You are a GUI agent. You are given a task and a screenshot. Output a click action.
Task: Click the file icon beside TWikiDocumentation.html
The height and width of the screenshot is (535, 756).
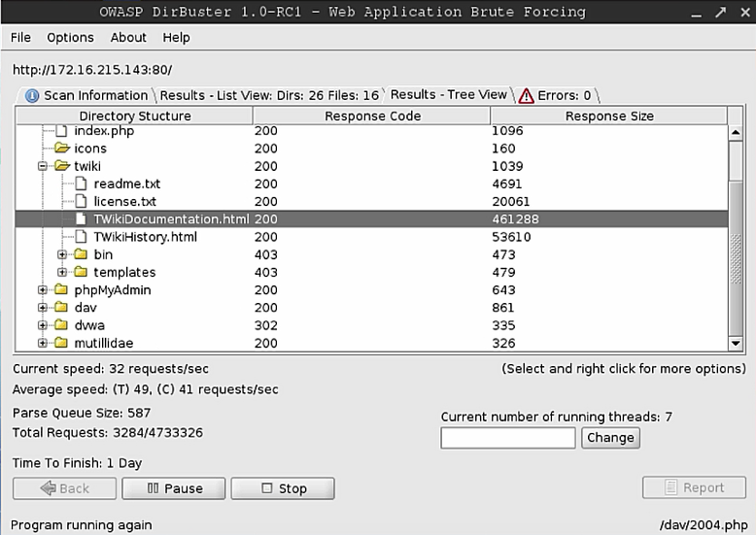pos(81,218)
